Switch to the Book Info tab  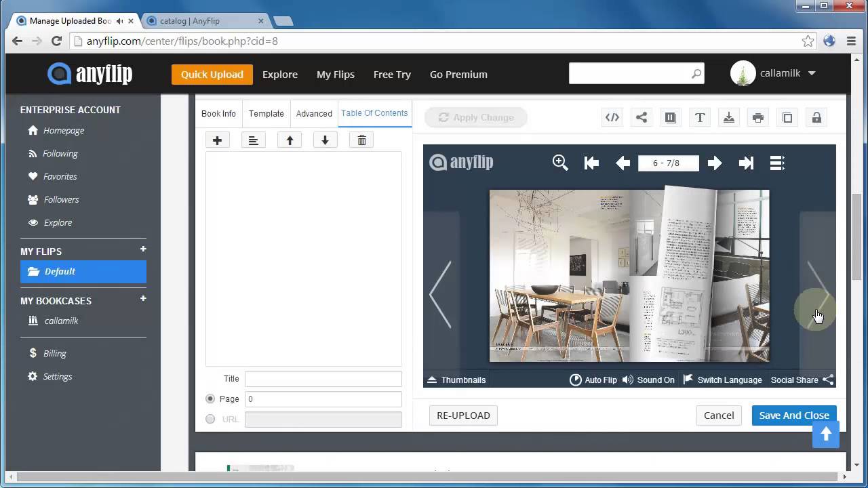[x=218, y=114]
